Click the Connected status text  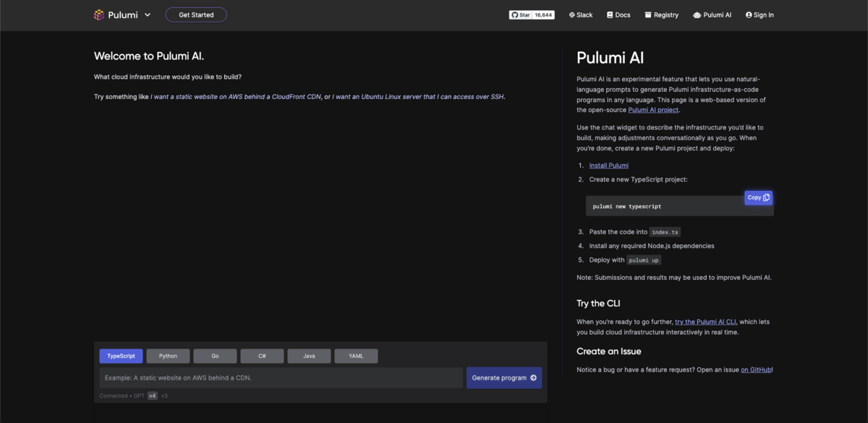coord(114,396)
